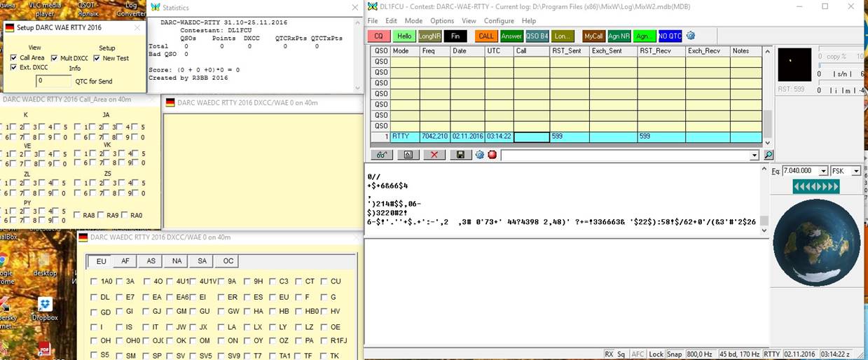Open the Configure menu

tap(498, 21)
